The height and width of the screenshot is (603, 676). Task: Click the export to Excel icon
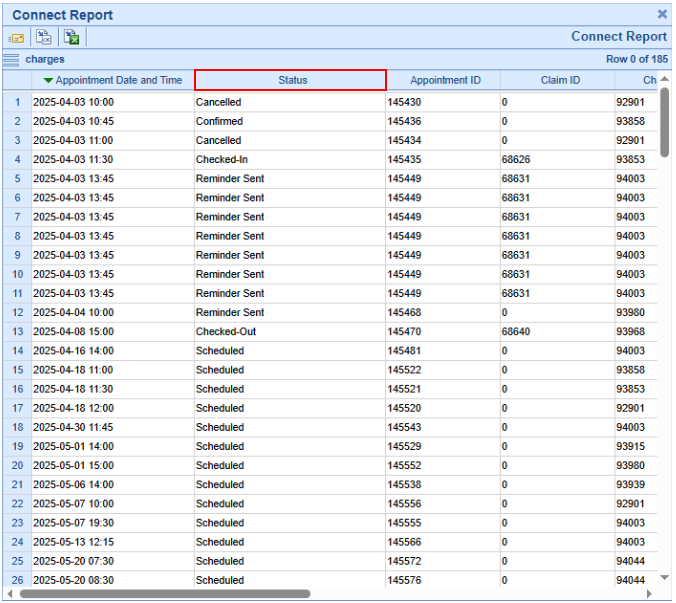point(71,37)
